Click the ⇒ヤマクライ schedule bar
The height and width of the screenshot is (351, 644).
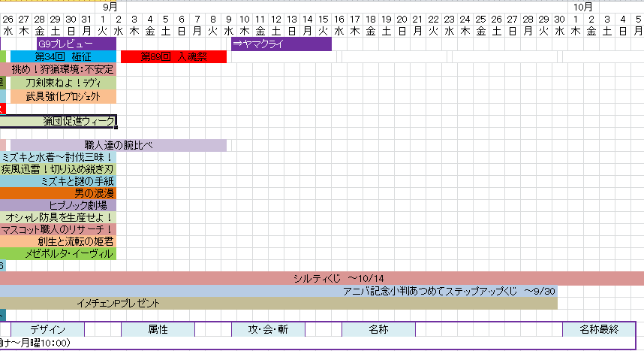(x=281, y=44)
